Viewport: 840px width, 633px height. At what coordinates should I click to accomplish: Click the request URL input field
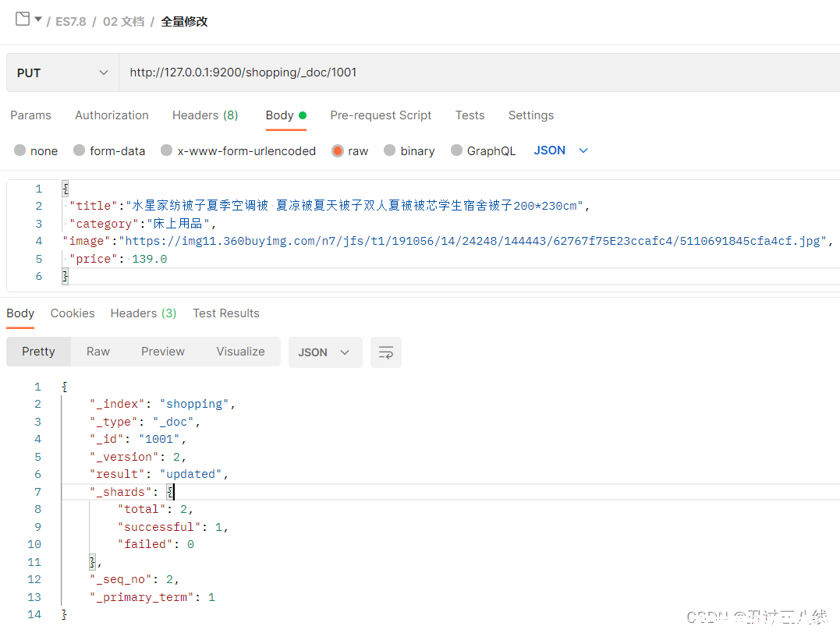tap(479, 72)
